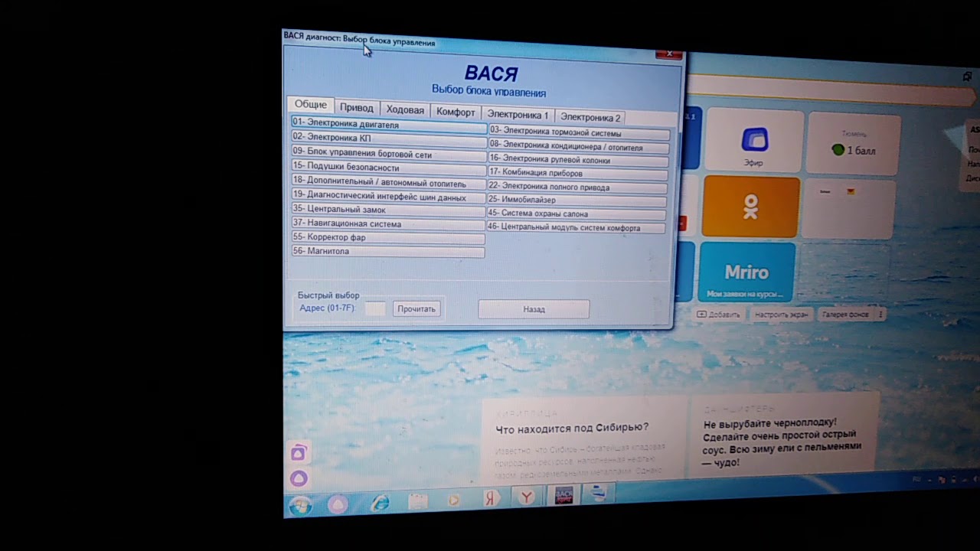The image size is (980, 551).
Task: Choose 25- Иммобилайзер
Action: (577, 201)
